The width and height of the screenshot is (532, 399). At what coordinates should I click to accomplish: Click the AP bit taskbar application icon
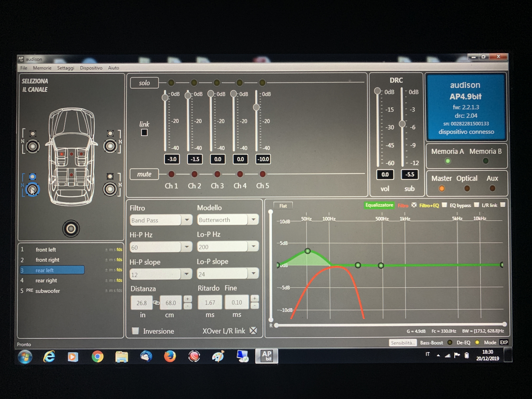point(267,356)
